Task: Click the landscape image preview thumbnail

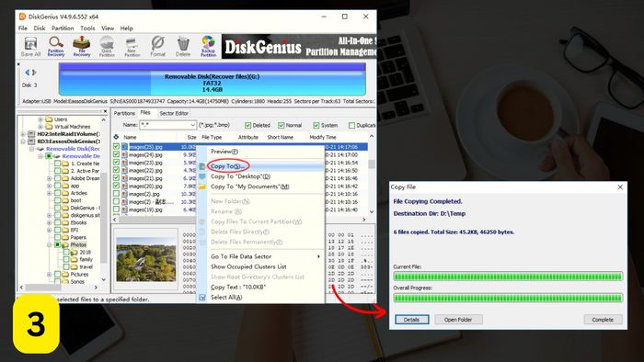Action: 146,259
